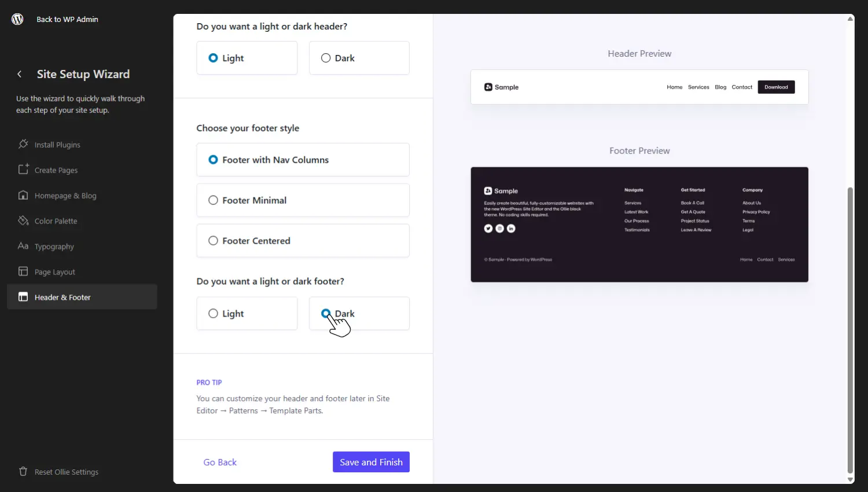Click the Reset Ollie Settings trash icon
This screenshot has height=492, width=868.
point(23,471)
